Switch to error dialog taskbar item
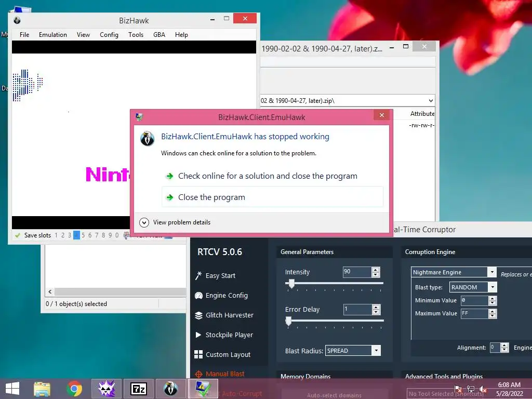Screen dimensions: 532x399 click(203, 389)
